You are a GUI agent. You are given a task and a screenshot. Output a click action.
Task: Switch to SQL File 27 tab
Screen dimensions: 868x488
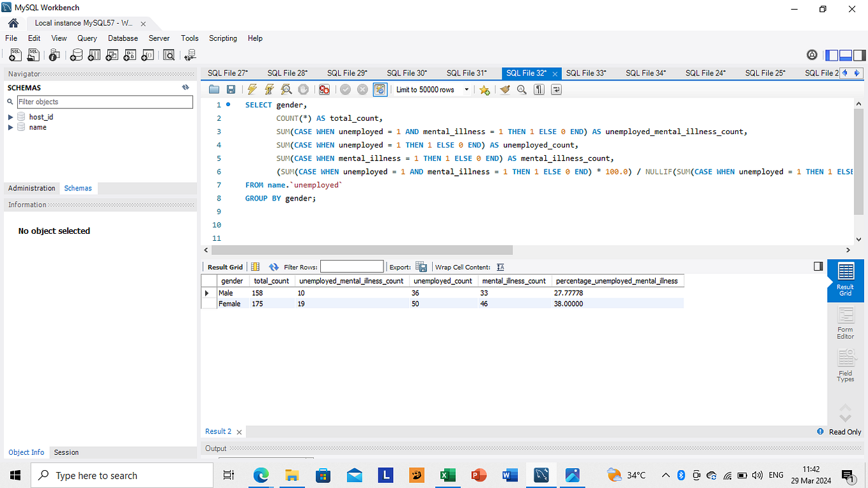228,73
